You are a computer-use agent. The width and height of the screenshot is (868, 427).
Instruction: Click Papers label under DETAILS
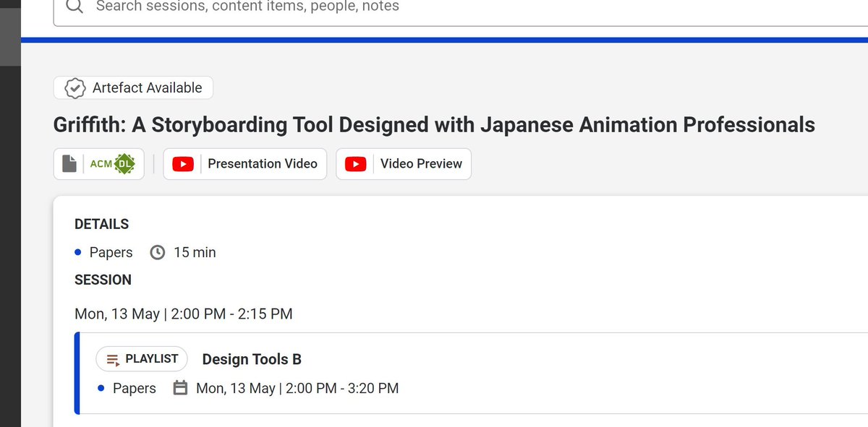pos(111,253)
